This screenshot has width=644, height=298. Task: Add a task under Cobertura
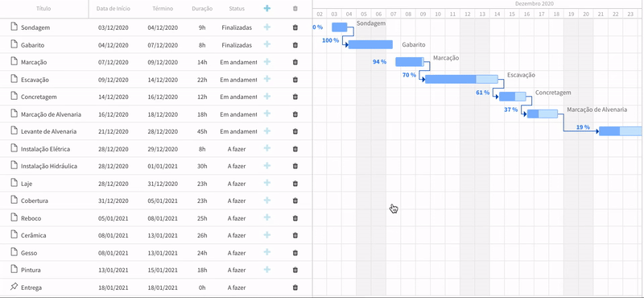[267, 201]
